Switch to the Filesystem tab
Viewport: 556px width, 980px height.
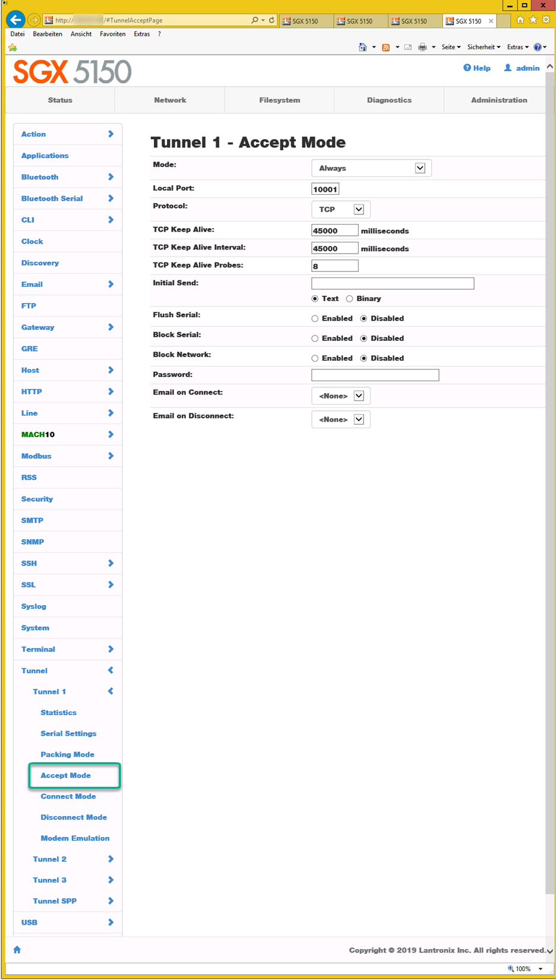click(x=280, y=100)
